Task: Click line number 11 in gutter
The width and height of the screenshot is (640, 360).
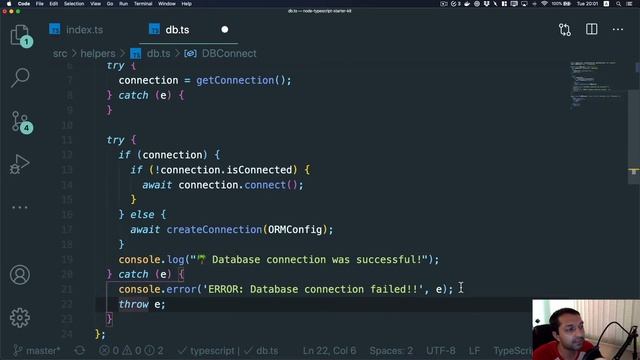Action: (x=67, y=140)
